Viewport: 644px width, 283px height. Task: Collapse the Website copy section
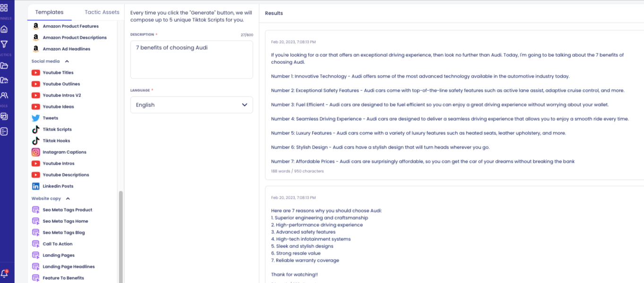point(68,199)
